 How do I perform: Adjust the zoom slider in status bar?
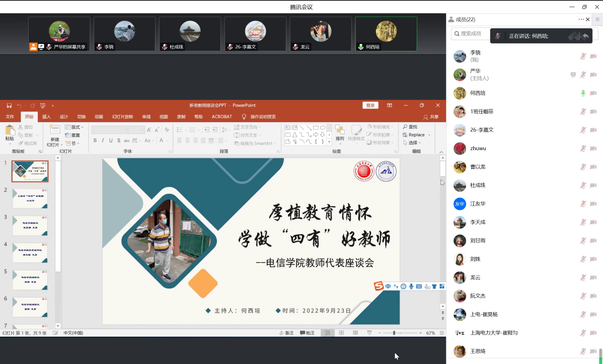[394, 333]
